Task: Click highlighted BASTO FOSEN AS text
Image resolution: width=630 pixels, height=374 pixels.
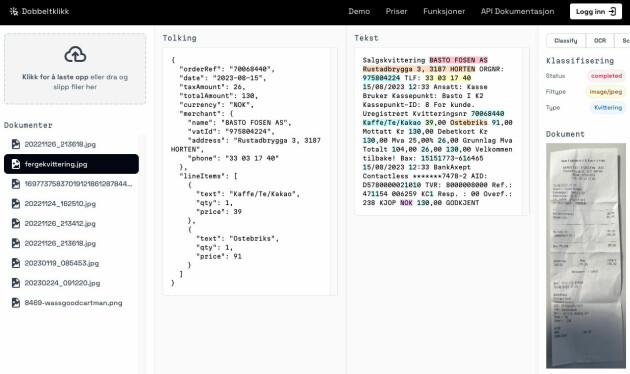Action: click(x=458, y=60)
